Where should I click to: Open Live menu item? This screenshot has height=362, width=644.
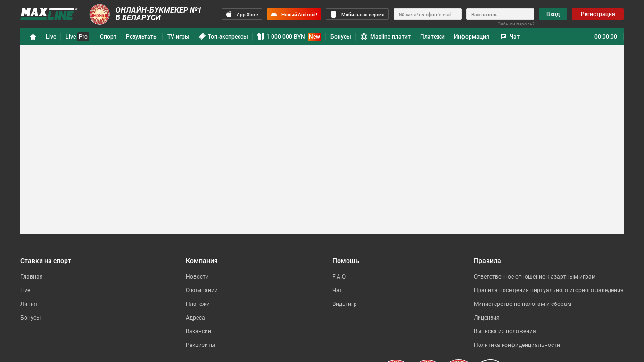point(51,37)
